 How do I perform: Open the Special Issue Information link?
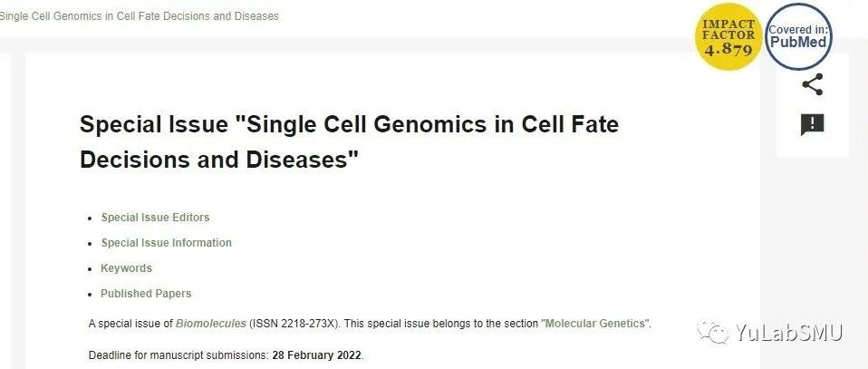point(166,243)
